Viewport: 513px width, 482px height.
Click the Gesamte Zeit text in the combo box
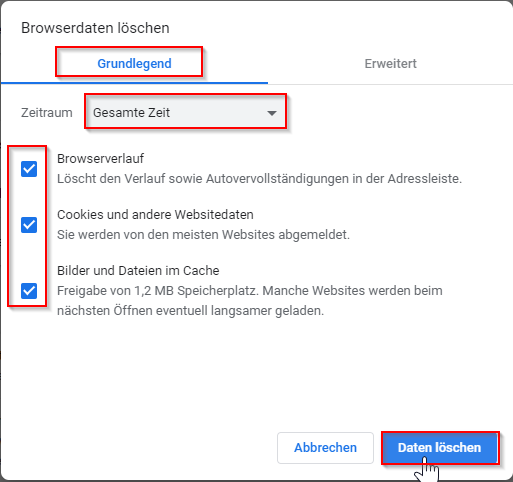tap(131, 113)
